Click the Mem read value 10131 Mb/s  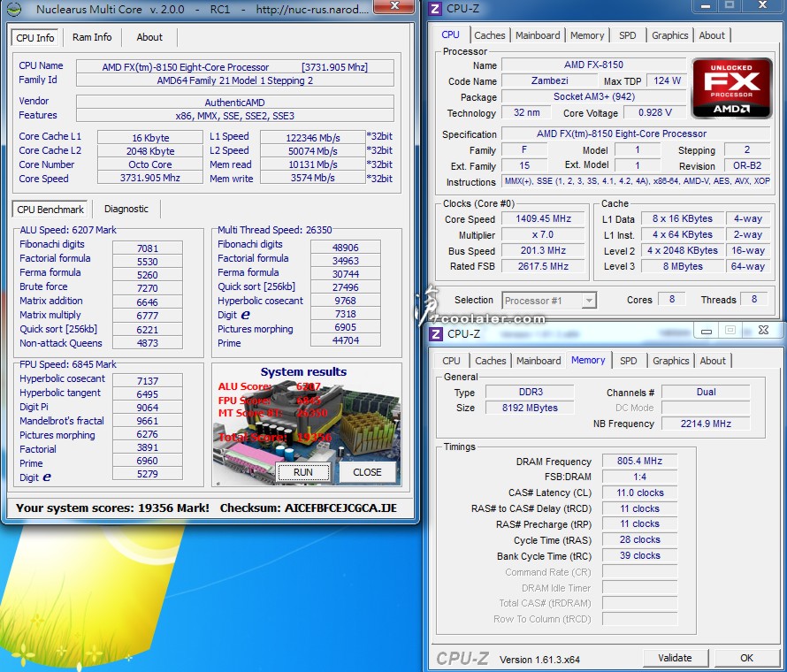pos(313,164)
